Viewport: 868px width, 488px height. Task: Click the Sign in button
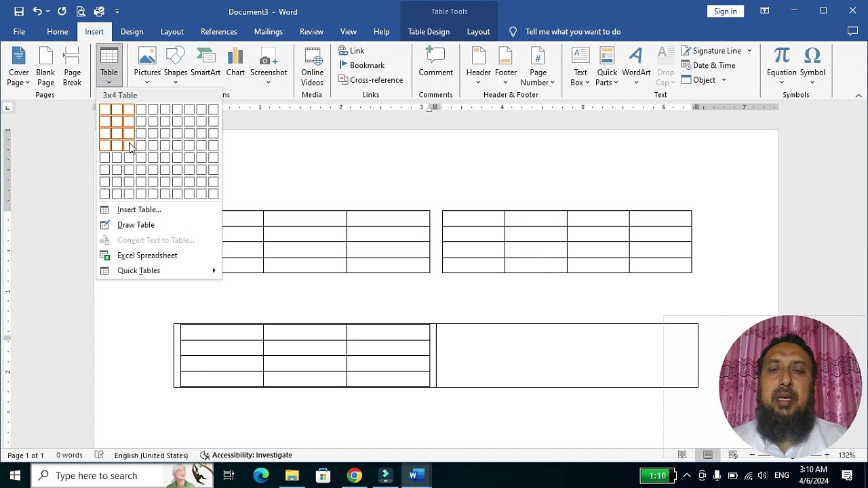coord(725,12)
